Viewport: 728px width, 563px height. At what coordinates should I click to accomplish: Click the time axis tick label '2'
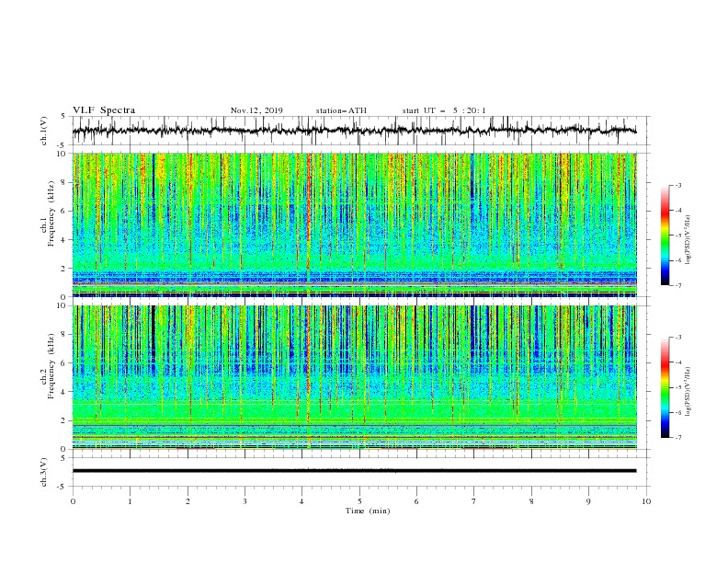(188, 501)
